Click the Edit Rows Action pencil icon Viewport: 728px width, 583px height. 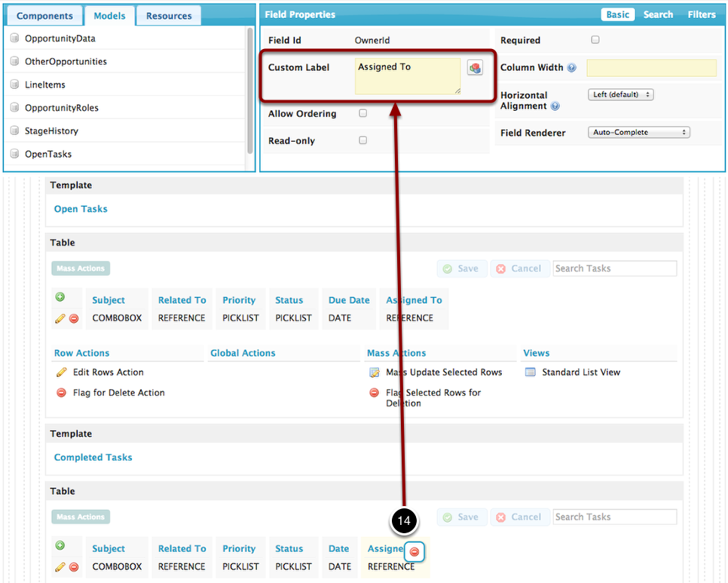[62, 373]
